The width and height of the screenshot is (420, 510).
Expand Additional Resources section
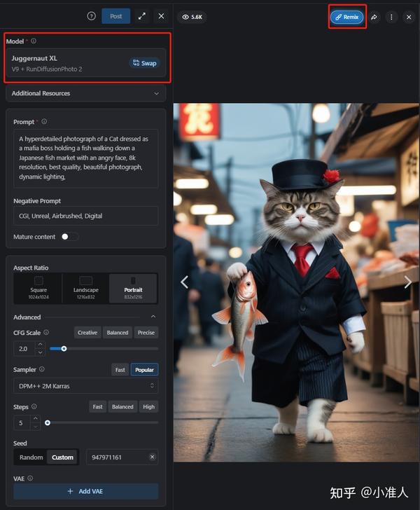[x=86, y=93]
